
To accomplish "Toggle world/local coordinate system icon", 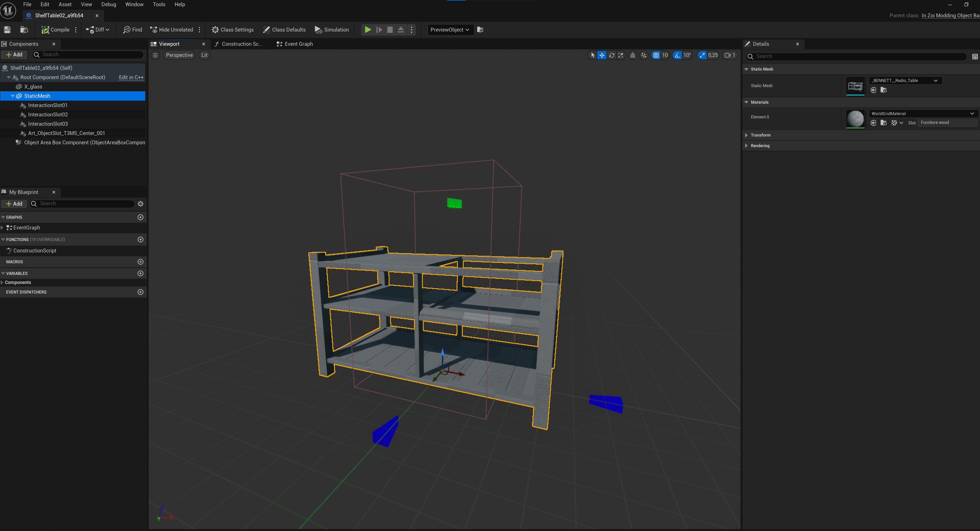I will tap(633, 55).
